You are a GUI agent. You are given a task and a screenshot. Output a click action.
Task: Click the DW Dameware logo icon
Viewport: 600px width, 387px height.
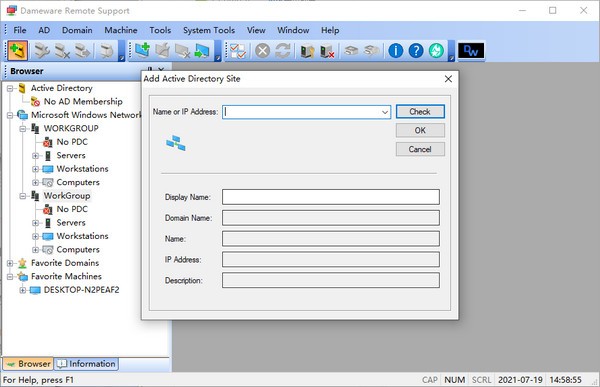coord(471,51)
